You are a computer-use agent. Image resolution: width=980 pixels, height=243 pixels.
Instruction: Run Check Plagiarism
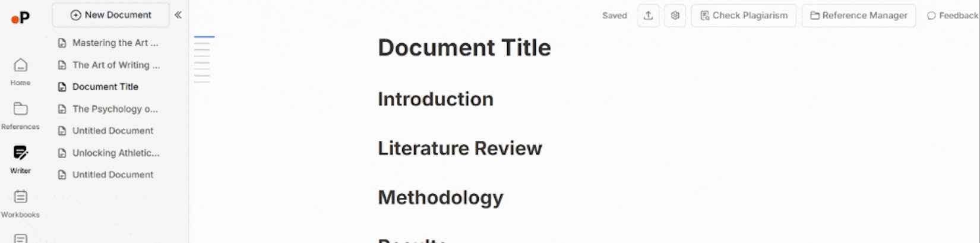coord(744,15)
